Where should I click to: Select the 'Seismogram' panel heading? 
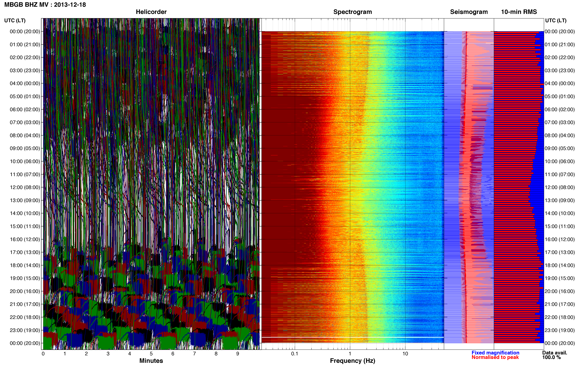[469, 12]
